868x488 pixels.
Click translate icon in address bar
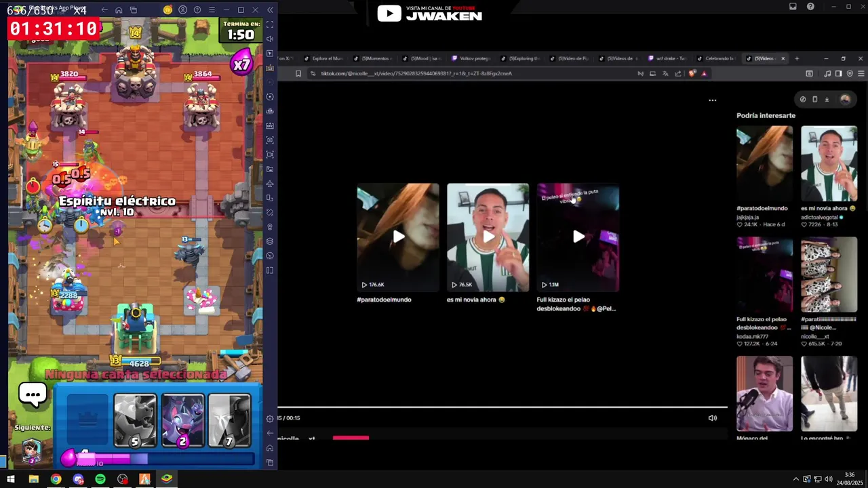click(x=665, y=73)
